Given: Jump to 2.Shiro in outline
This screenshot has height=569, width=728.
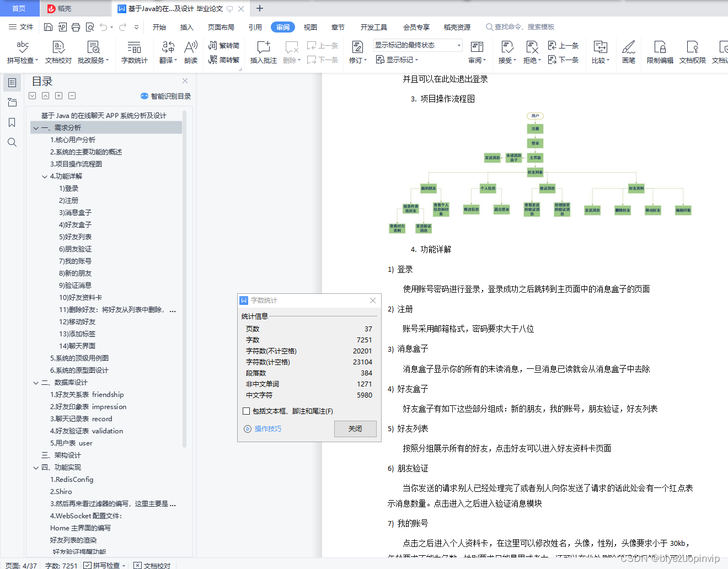Looking at the screenshot, I should point(61,492).
